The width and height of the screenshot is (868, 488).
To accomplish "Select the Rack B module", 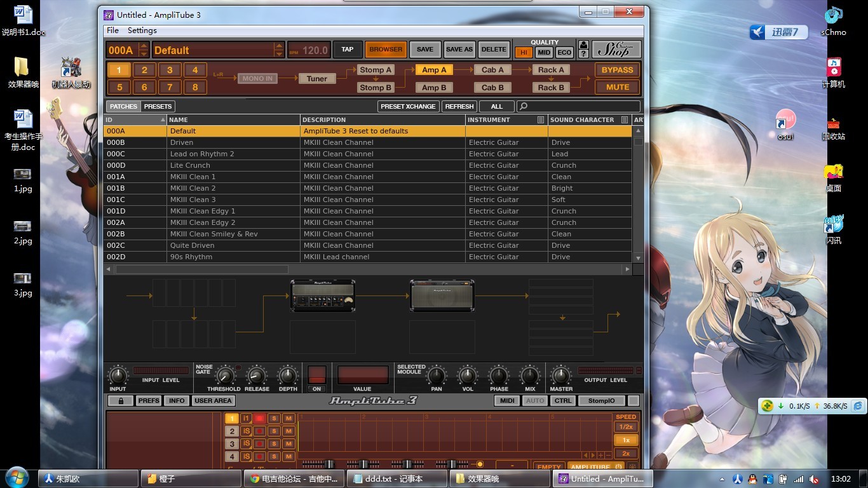I will 551,88.
